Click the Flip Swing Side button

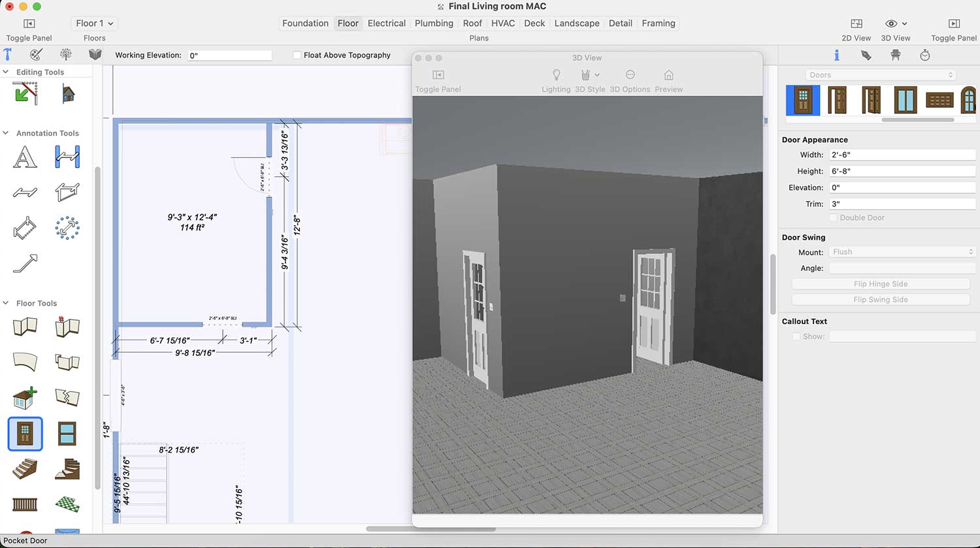point(880,300)
